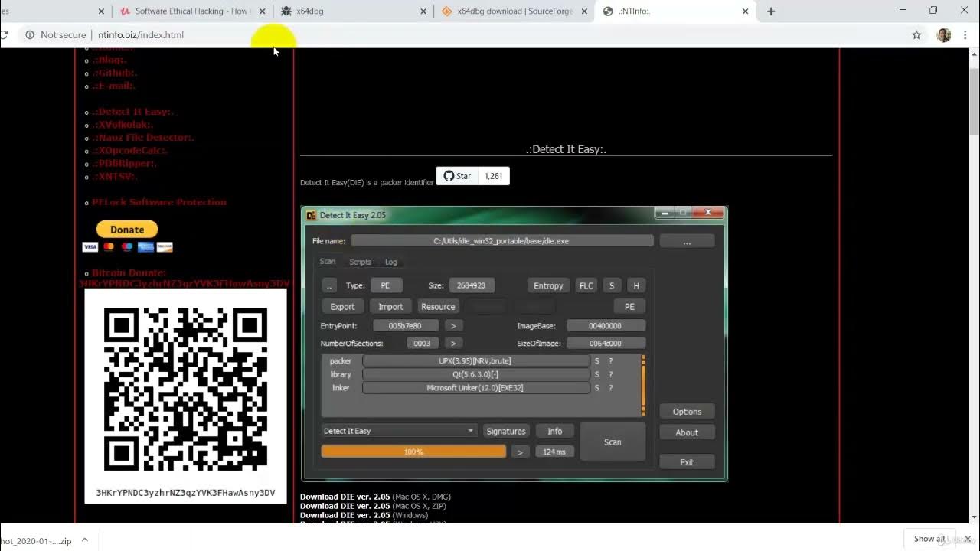This screenshot has height=551, width=980.
Task: Click the Export button
Action: [342, 307]
